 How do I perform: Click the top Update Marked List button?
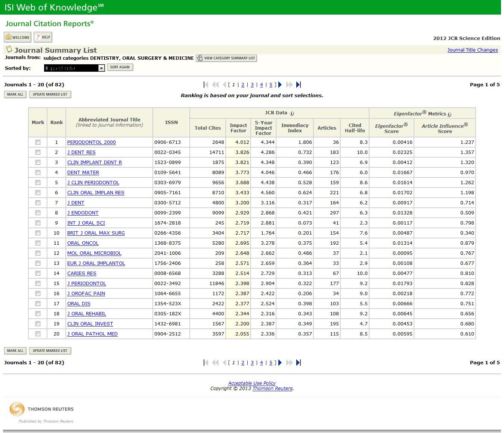(x=50, y=95)
